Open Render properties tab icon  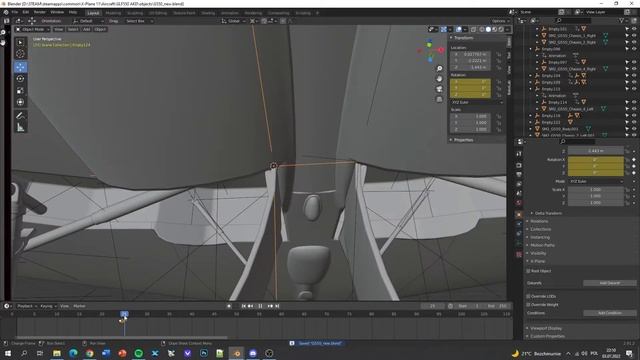coord(519,165)
